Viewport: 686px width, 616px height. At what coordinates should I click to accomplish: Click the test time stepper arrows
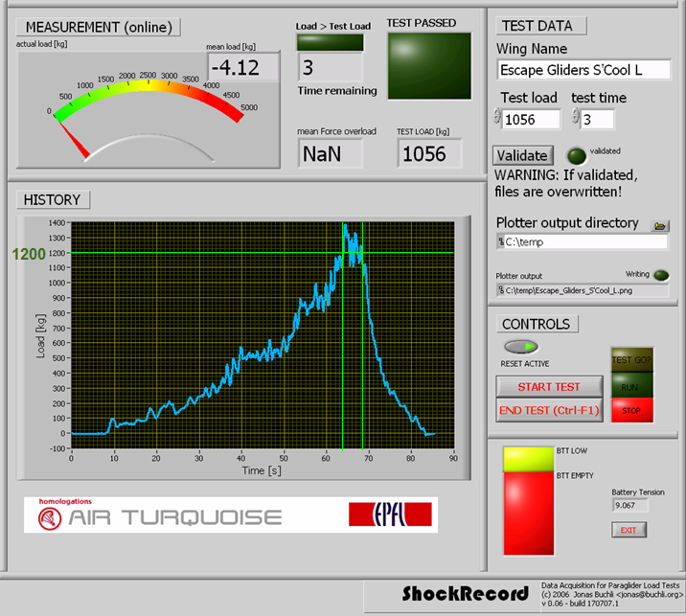pyautogui.click(x=575, y=117)
